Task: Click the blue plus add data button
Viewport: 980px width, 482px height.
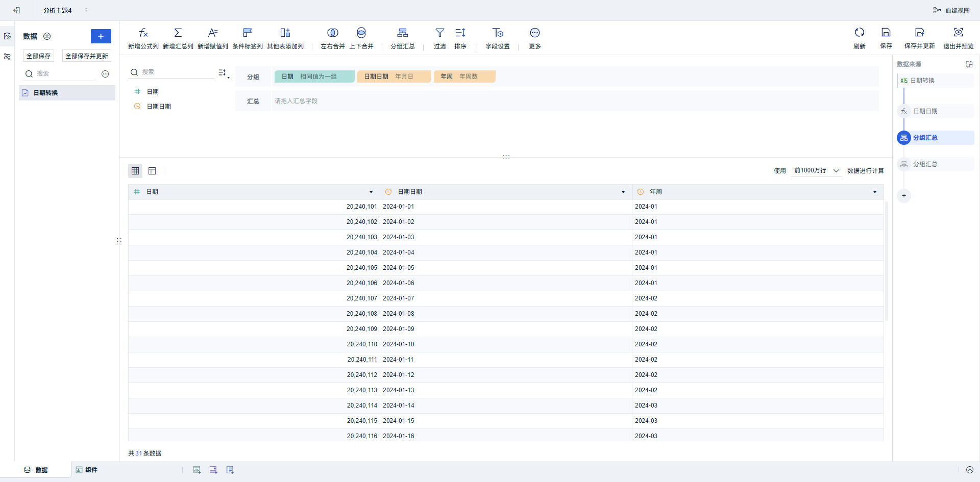Action: point(101,36)
